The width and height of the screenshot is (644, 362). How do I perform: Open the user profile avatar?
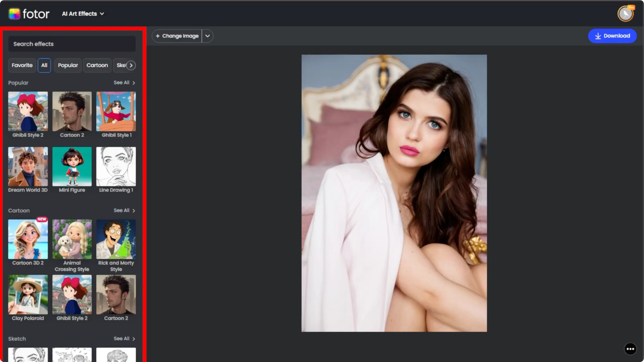[x=625, y=14]
